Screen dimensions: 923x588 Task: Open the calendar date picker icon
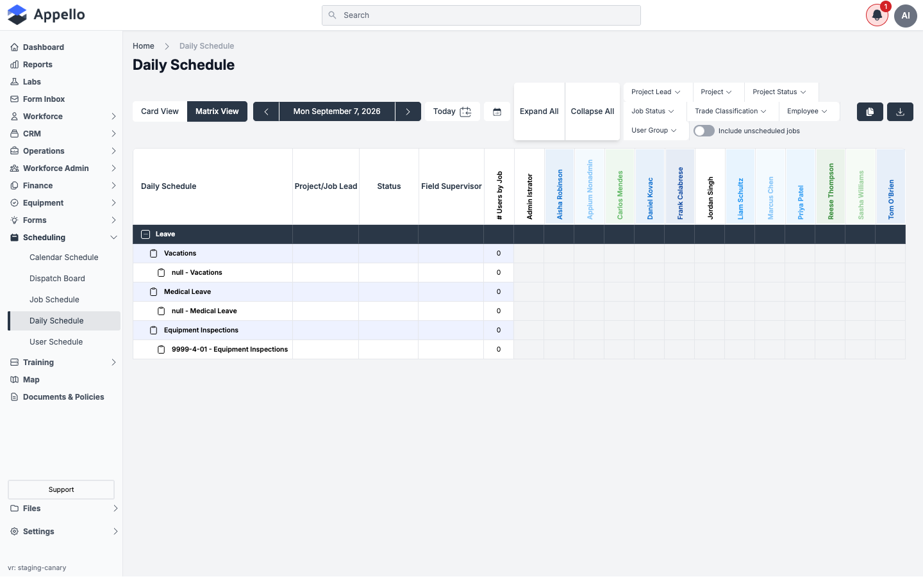(x=497, y=111)
